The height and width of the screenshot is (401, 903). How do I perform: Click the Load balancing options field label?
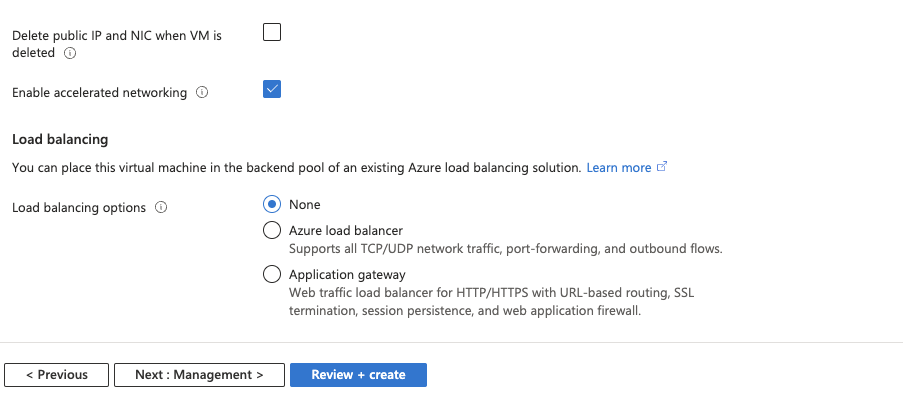tap(79, 207)
